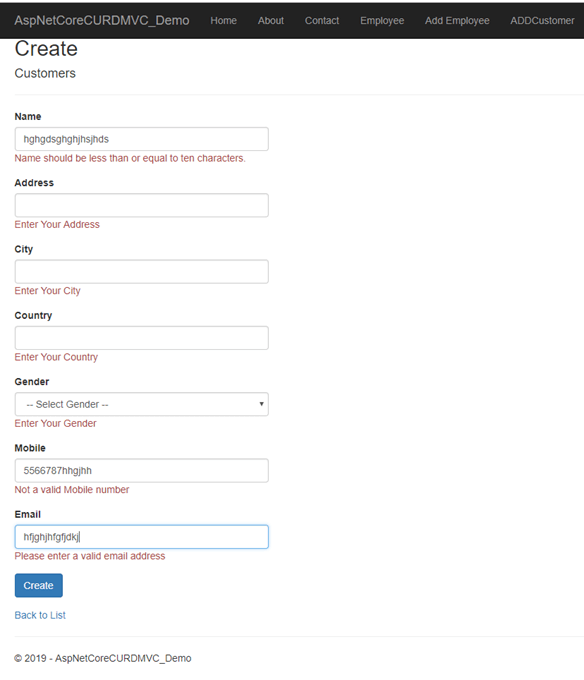Click the AspNetCoreCURDMVC_Demo brand link

[x=102, y=20]
